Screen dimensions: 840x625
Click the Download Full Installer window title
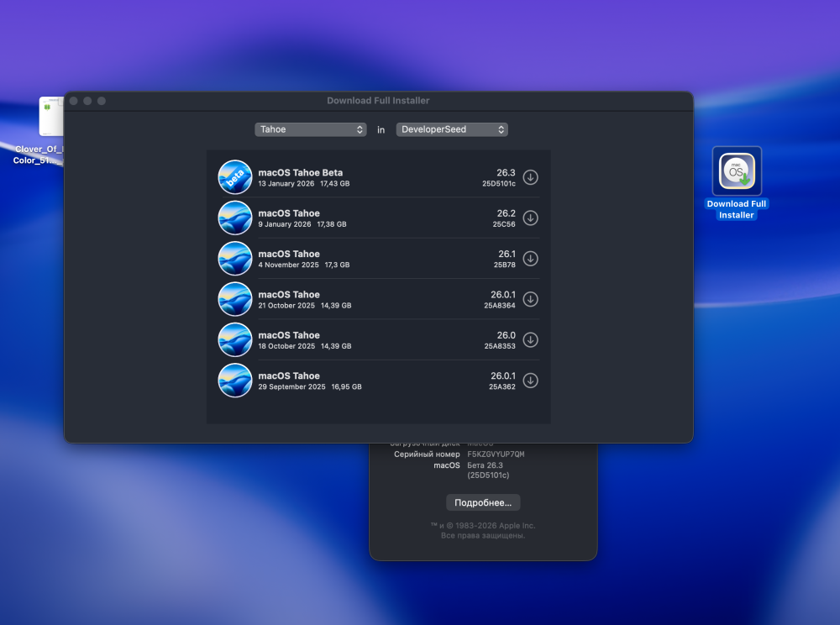click(x=378, y=101)
